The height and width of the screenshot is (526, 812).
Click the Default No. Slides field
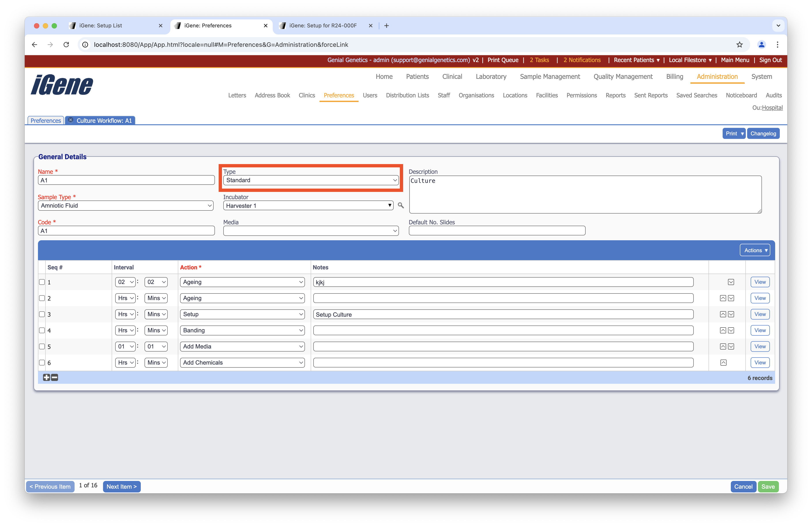click(x=497, y=231)
